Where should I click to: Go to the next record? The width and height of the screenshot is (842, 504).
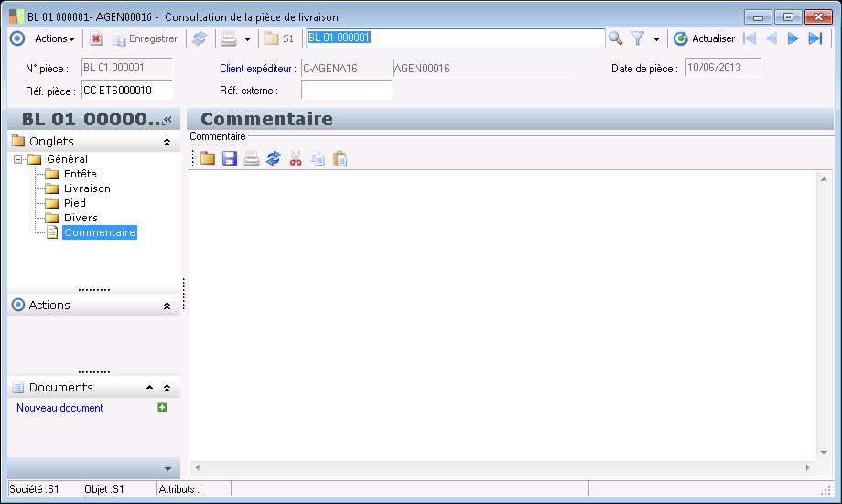tap(793, 38)
